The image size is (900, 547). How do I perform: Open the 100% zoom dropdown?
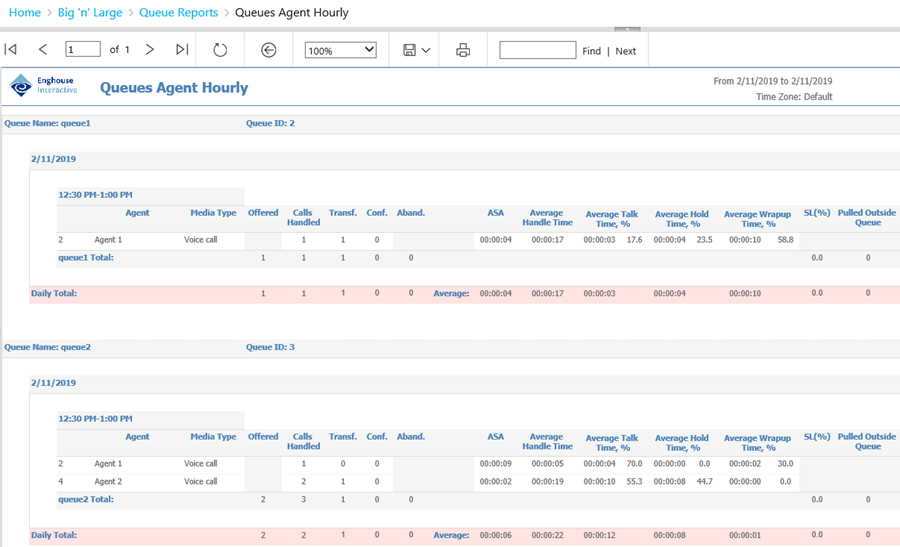(x=340, y=50)
